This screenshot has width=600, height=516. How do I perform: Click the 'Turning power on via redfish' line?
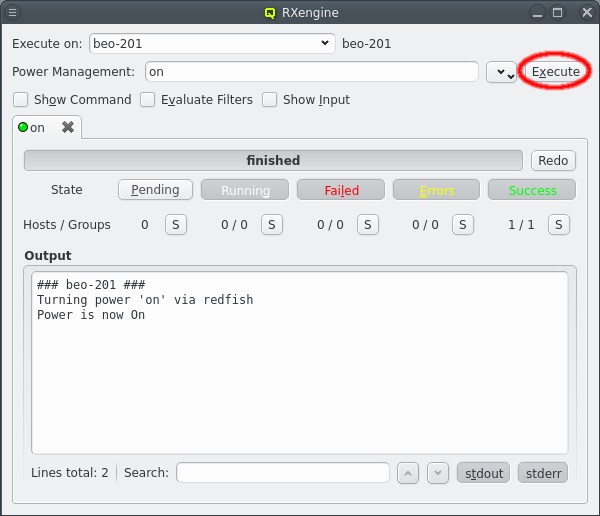point(145,300)
